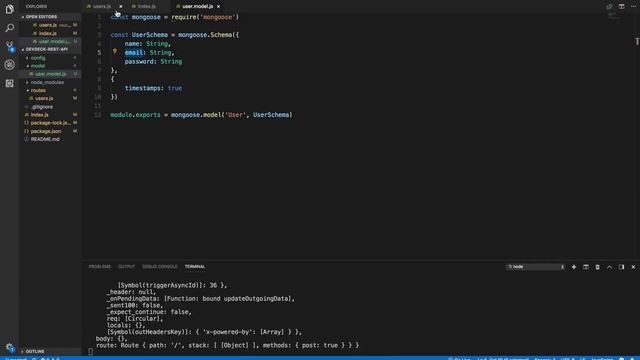Open the Manage gear menu
The width and height of the screenshot is (640, 360).
click(10, 347)
